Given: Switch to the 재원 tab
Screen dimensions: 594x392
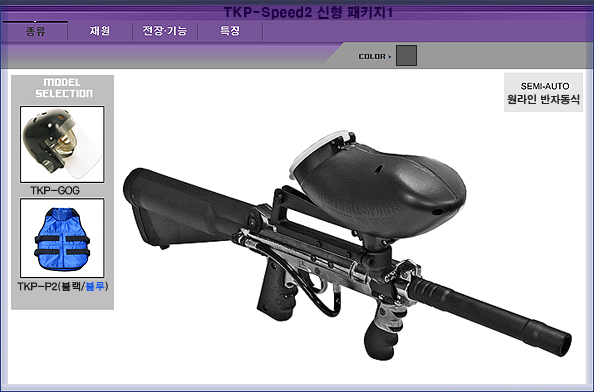Looking at the screenshot, I should tap(100, 31).
